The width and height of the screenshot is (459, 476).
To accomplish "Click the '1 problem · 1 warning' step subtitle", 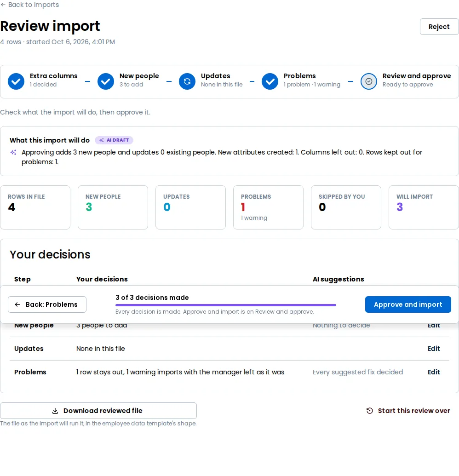I will tap(312, 85).
